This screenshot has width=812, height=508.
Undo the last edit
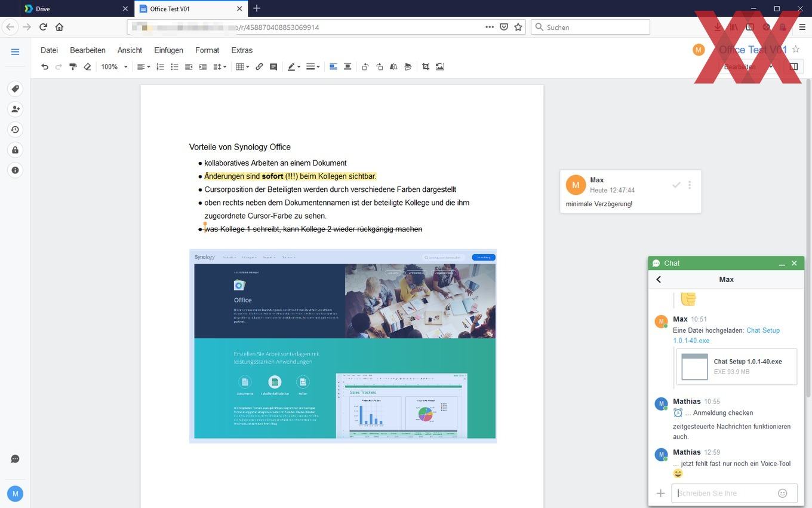pos(45,67)
